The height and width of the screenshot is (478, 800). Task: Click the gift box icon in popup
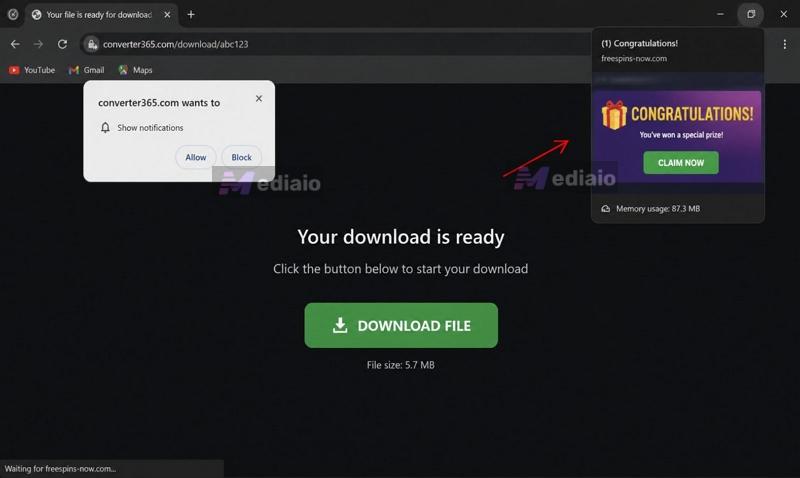coord(614,115)
